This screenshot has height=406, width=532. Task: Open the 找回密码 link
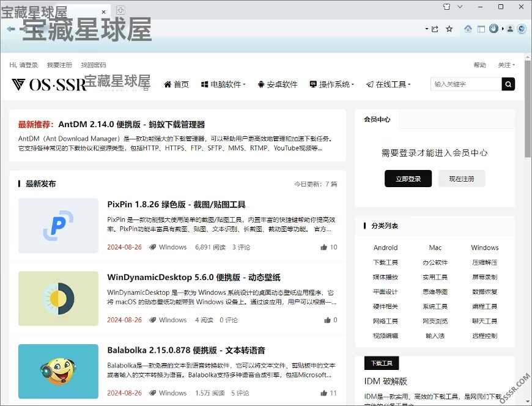tap(94, 65)
